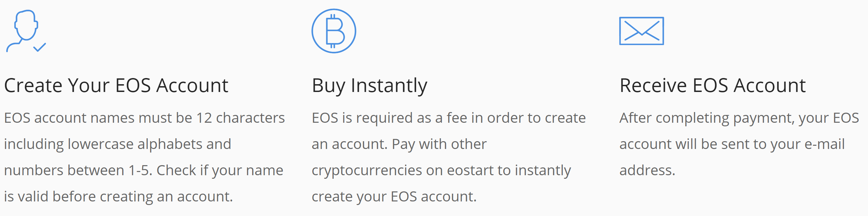This screenshot has width=868, height=216.
Task: Select the Buy Instantly heading
Action: [x=369, y=85]
